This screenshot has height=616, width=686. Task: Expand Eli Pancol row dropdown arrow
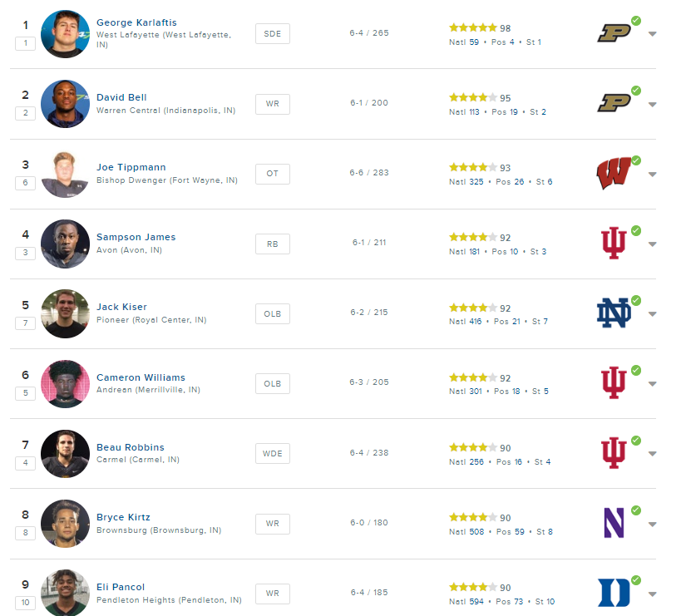pos(652,594)
